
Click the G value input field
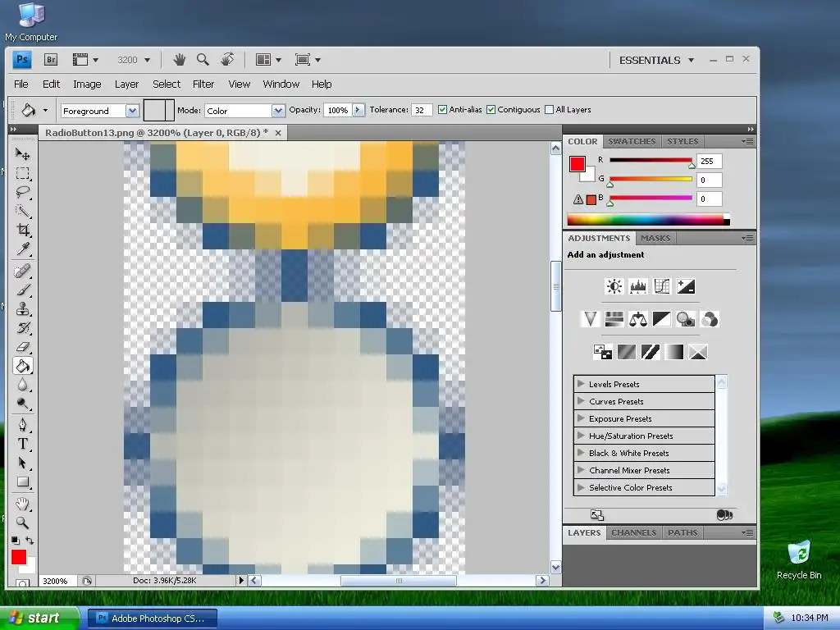point(709,180)
